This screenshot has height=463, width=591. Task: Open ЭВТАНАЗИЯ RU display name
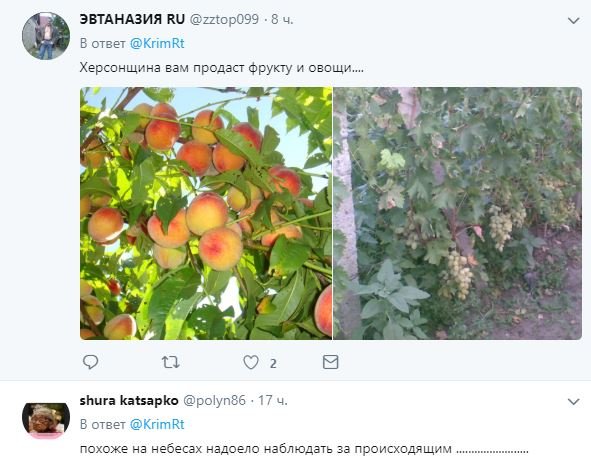[132, 19]
